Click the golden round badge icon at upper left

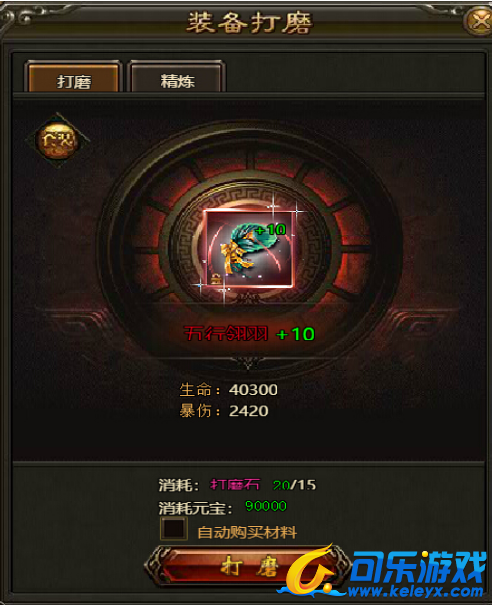[57, 140]
